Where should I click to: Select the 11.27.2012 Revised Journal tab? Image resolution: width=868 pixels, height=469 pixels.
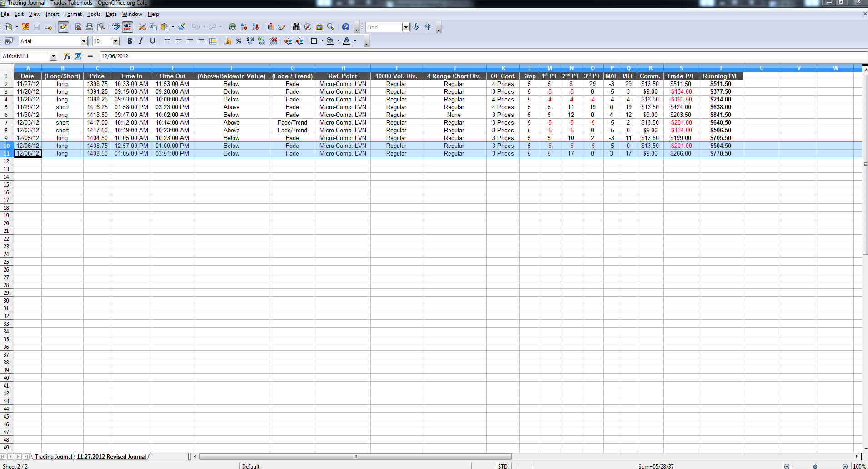click(x=111, y=457)
